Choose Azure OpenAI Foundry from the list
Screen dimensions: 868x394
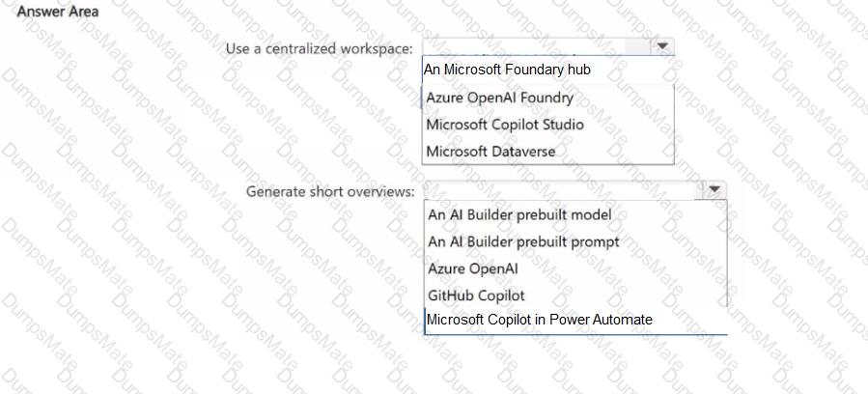499,98
